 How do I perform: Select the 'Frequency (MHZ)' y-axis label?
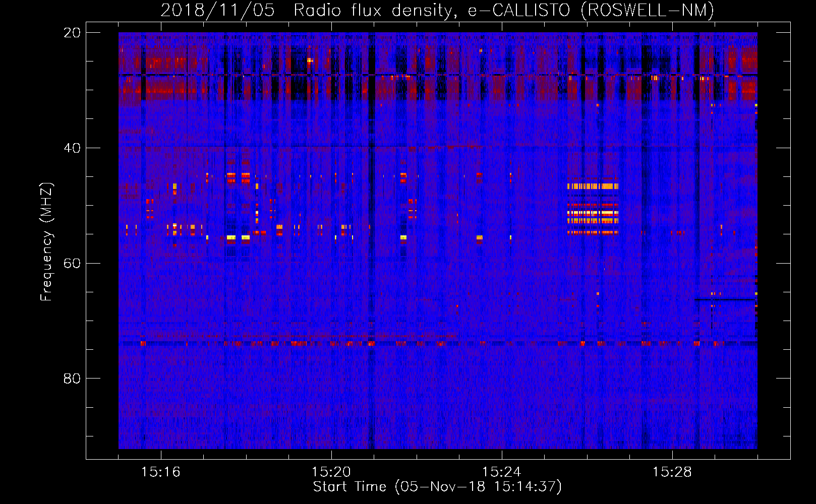click(x=46, y=242)
